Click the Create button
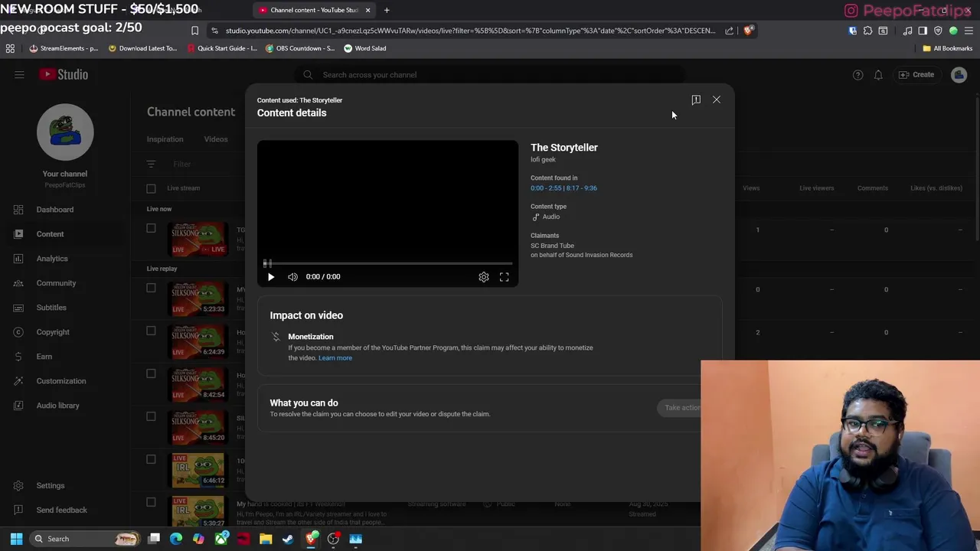The image size is (980, 551). point(916,75)
